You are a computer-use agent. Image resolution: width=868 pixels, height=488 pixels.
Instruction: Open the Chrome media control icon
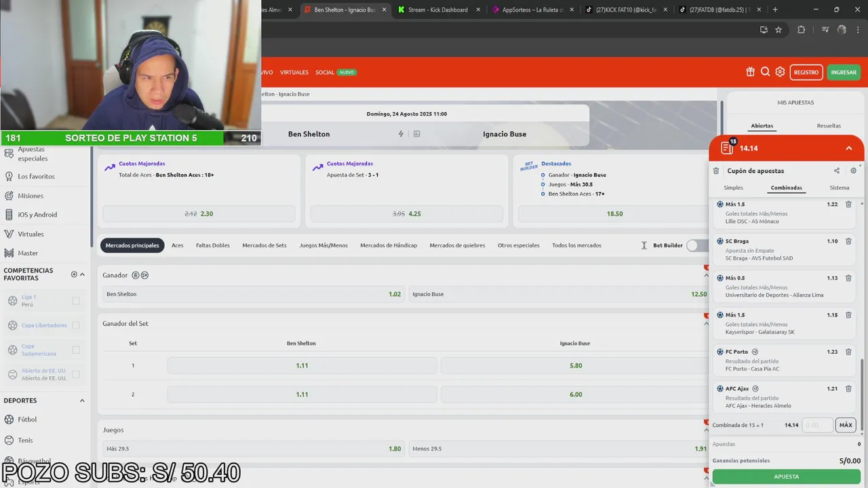[825, 30]
